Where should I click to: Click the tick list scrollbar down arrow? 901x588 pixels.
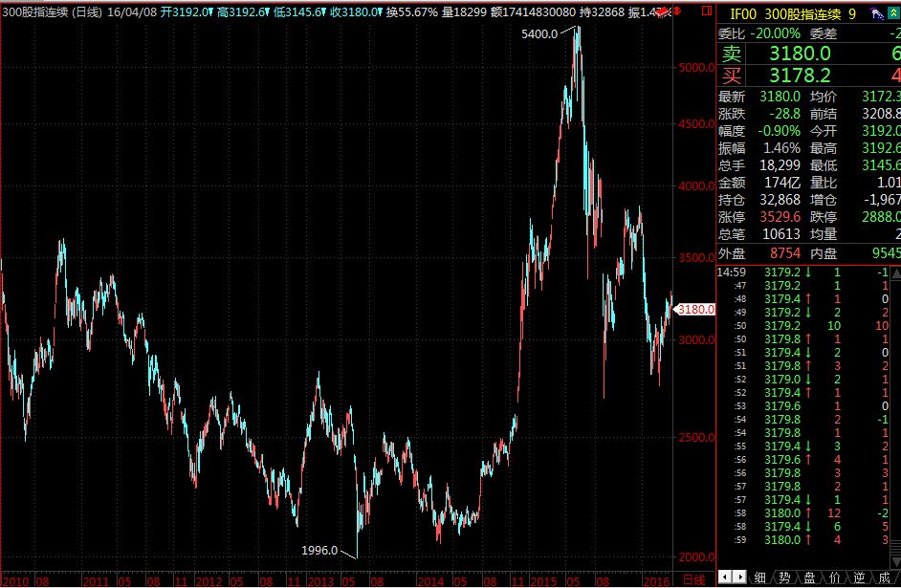tap(895, 561)
